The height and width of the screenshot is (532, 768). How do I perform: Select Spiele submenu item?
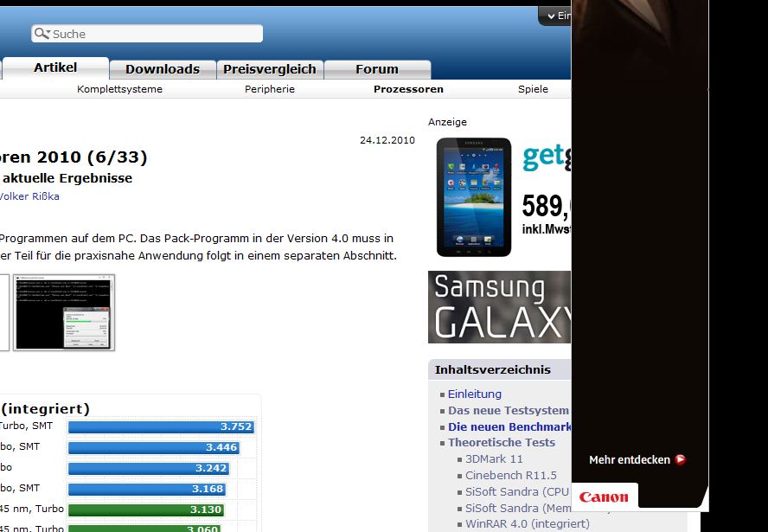(533, 89)
